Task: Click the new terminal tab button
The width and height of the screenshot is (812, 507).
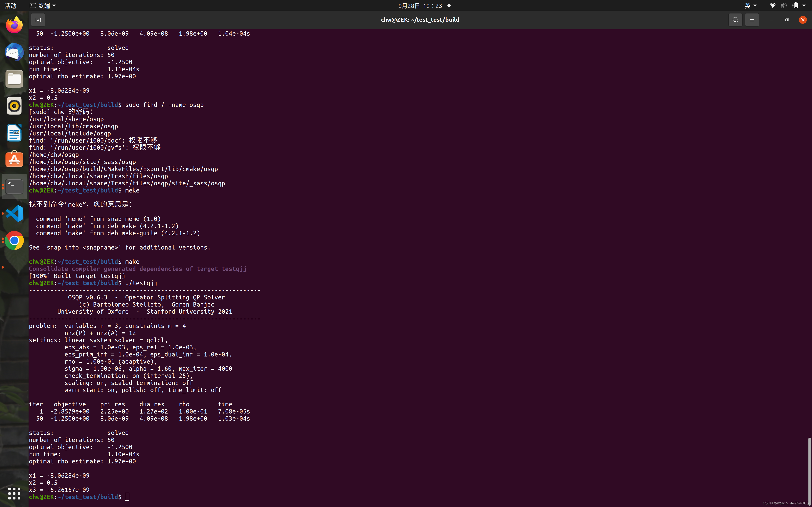Action: (x=38, y=19)
